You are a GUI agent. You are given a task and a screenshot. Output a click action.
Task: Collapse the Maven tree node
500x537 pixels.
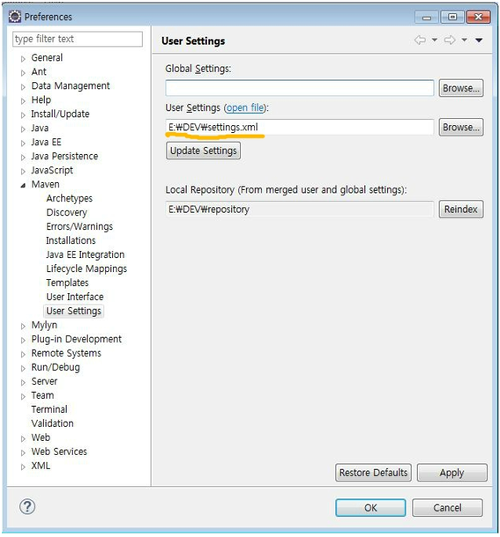[23, 185]
